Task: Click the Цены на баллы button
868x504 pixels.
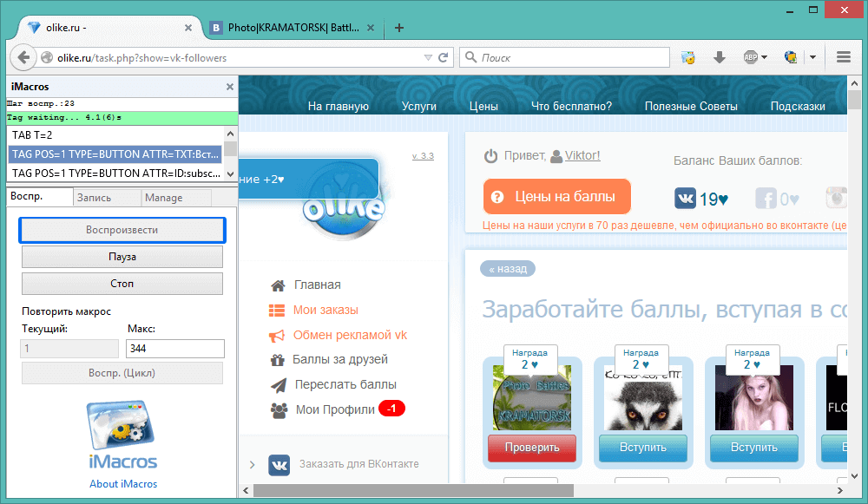Action: pos(557,196)
